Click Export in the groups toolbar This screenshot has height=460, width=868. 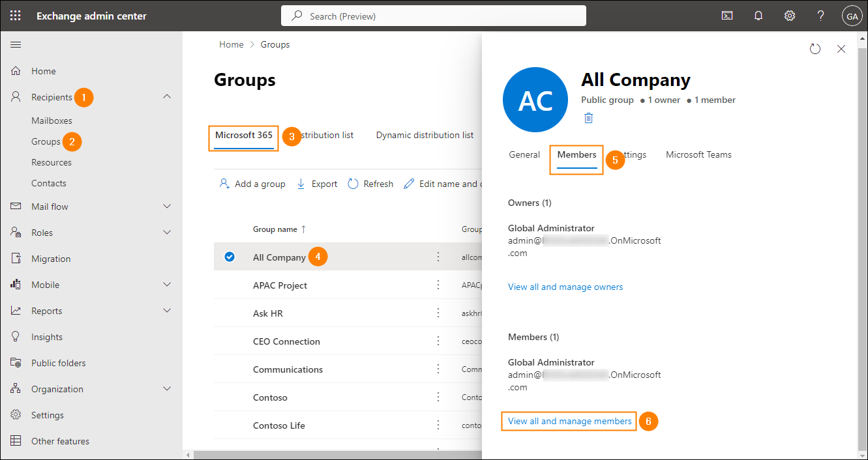click(316, 184)
